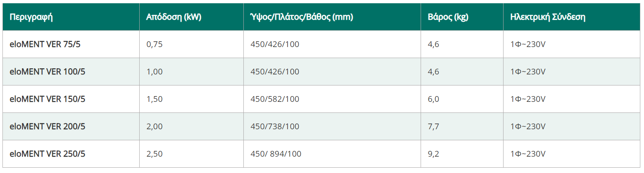Click the 6,0 weight value
The width and height of the screenshot is (644, 173).
tap(433, 99)
